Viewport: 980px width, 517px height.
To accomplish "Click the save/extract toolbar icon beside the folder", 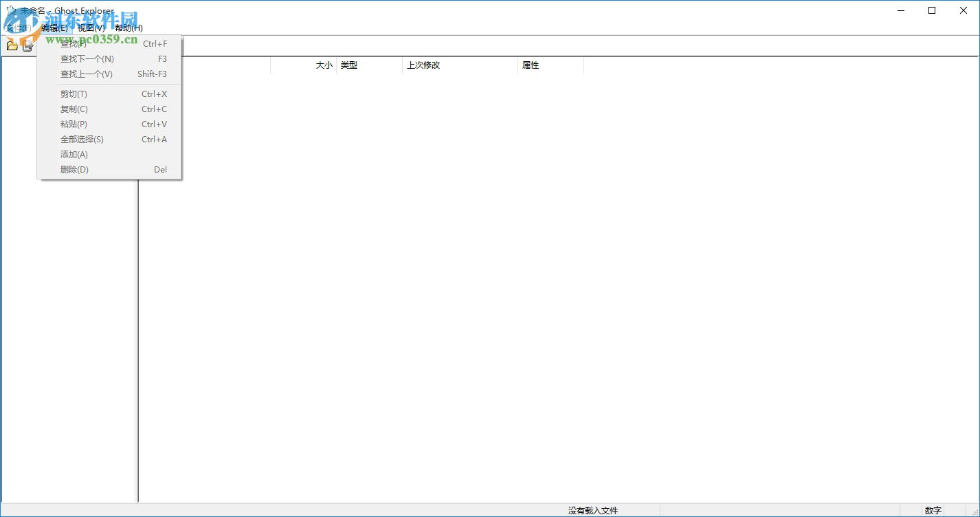I will (x=28, y=46).
